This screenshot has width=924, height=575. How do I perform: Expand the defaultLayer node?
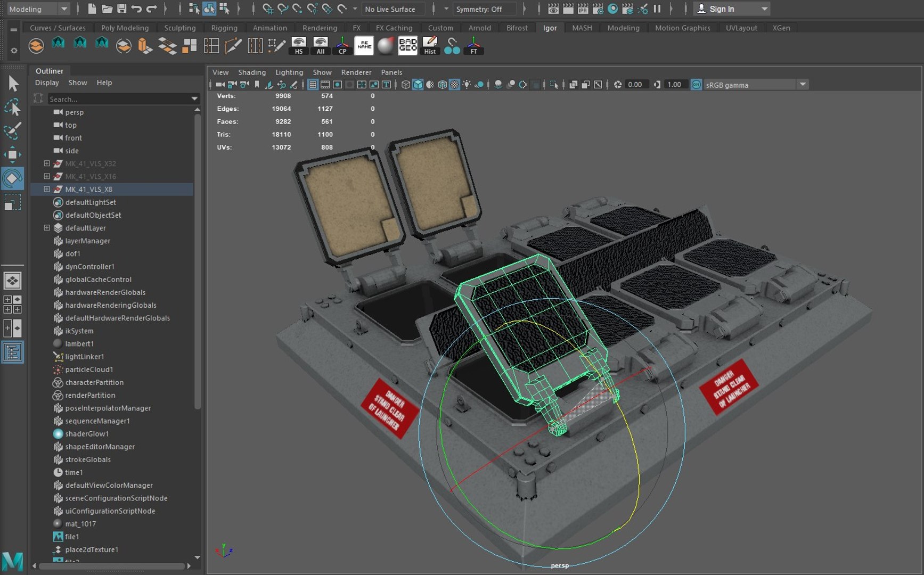[47, 228]
